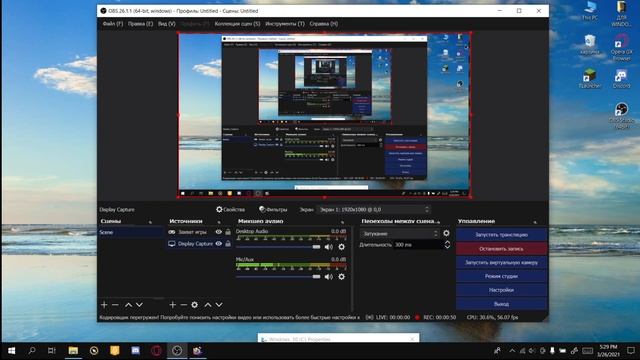Open Mic/Aux settings gear
Viewport: 640px width, 360px height.
click(342, 276)
